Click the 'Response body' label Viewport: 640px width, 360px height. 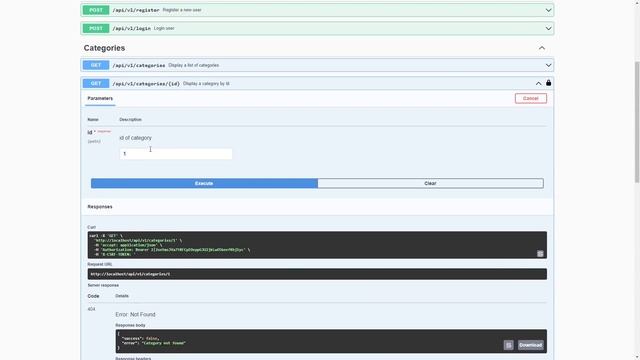(x=130, y=325)
